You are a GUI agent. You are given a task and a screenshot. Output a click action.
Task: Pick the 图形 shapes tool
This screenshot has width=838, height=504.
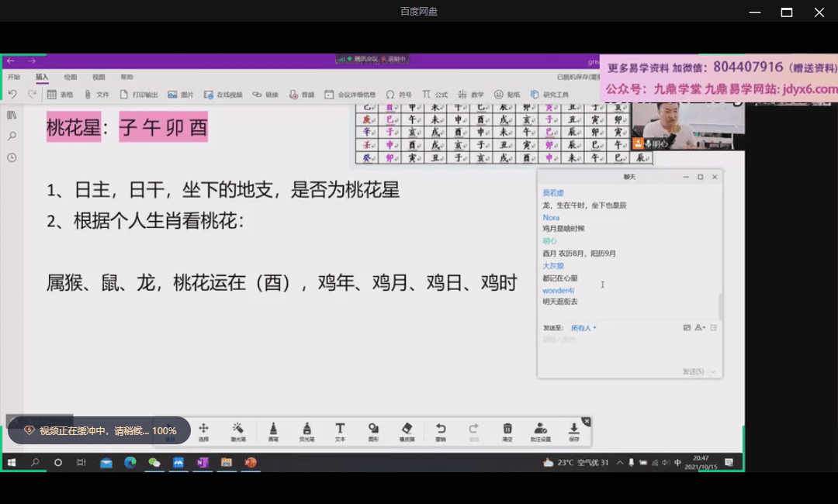click(373, 431)
